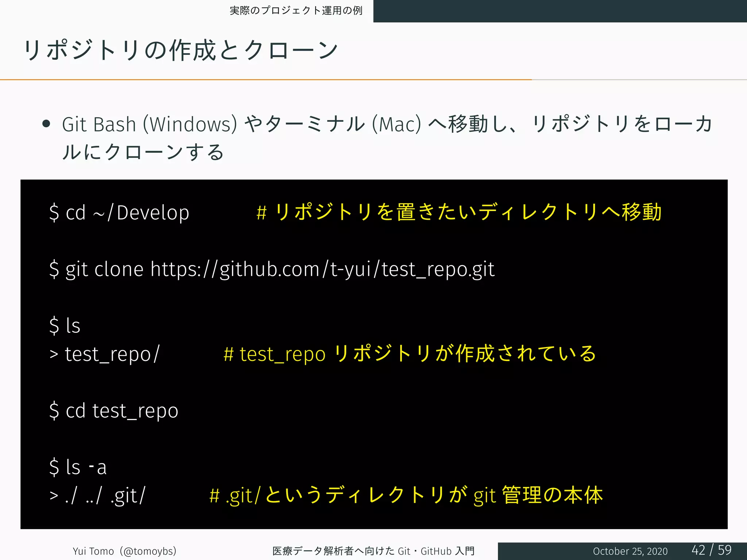747x560 pixels.
Task: Click the page number 42 / 59
Action: (x=712, y=550)
